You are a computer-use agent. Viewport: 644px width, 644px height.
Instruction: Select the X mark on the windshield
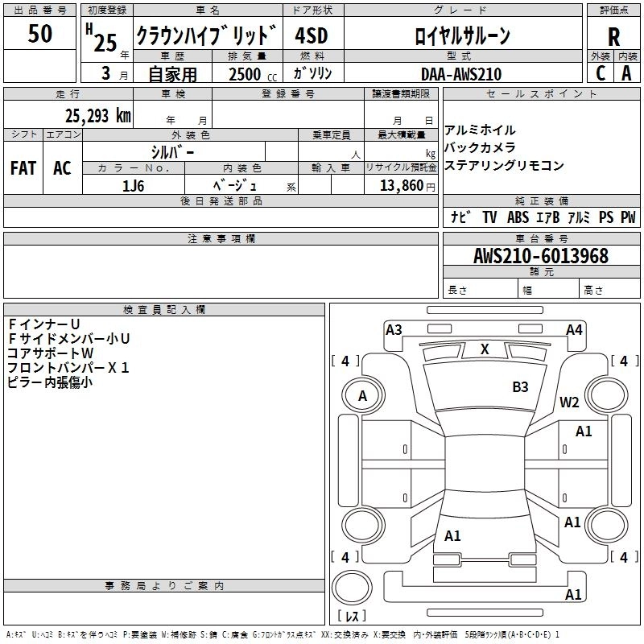tap(485, 349)
